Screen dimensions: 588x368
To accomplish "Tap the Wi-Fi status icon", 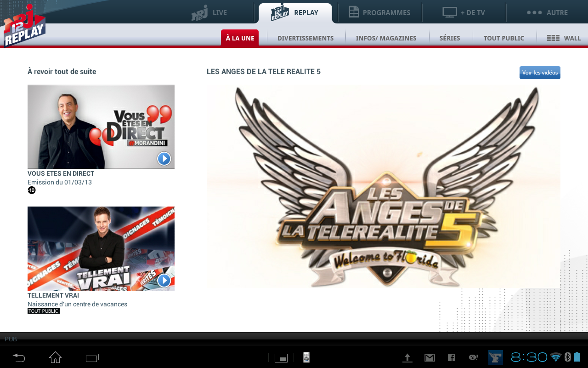I will 556,357.
